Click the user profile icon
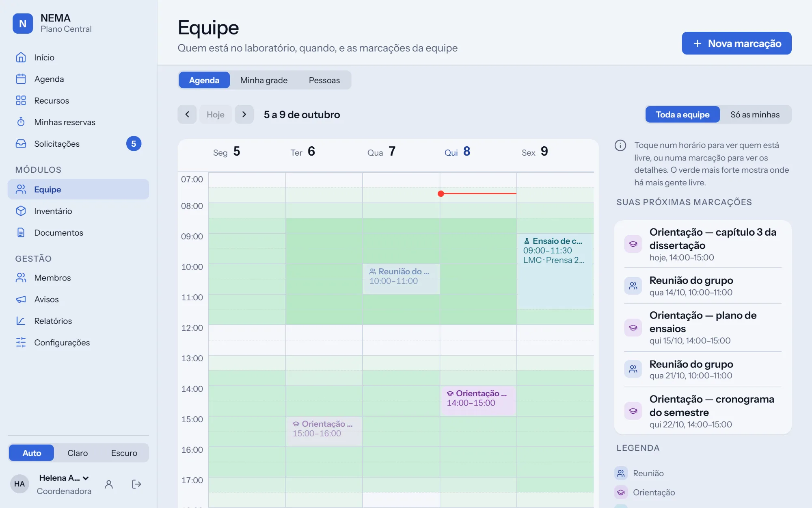 [109, 484]
